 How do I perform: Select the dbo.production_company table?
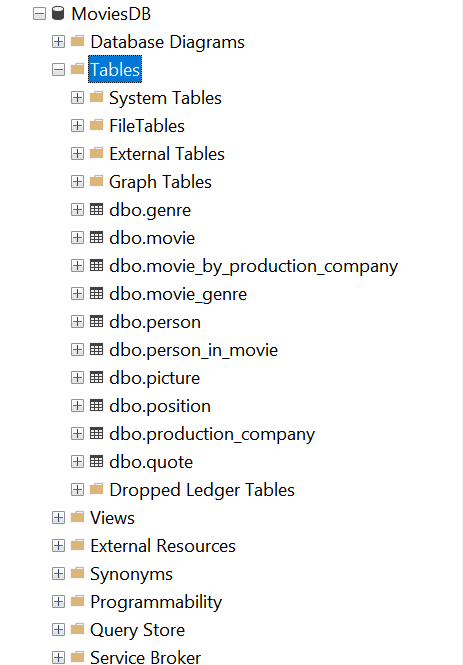tap(212, 434)
